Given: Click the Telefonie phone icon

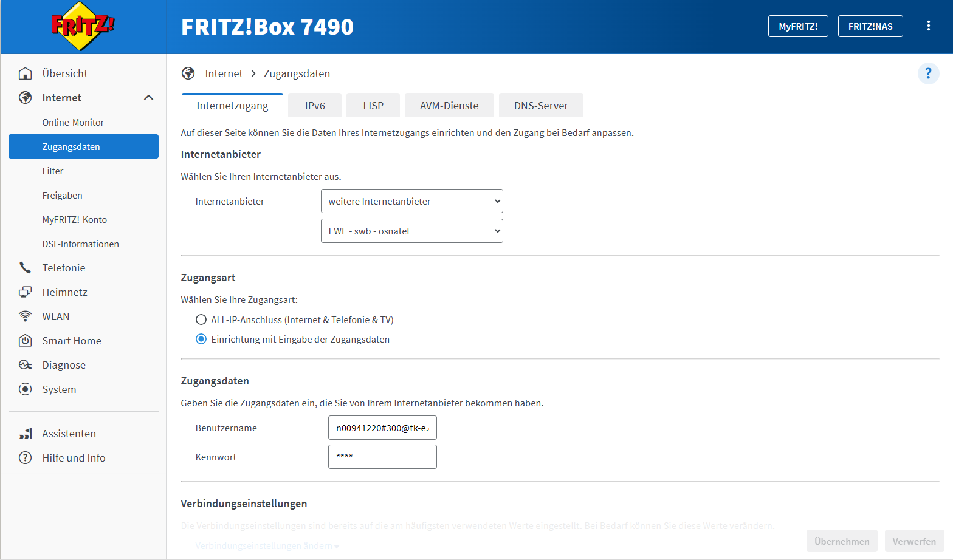Looking at the screenshot, I should (26, 268).
